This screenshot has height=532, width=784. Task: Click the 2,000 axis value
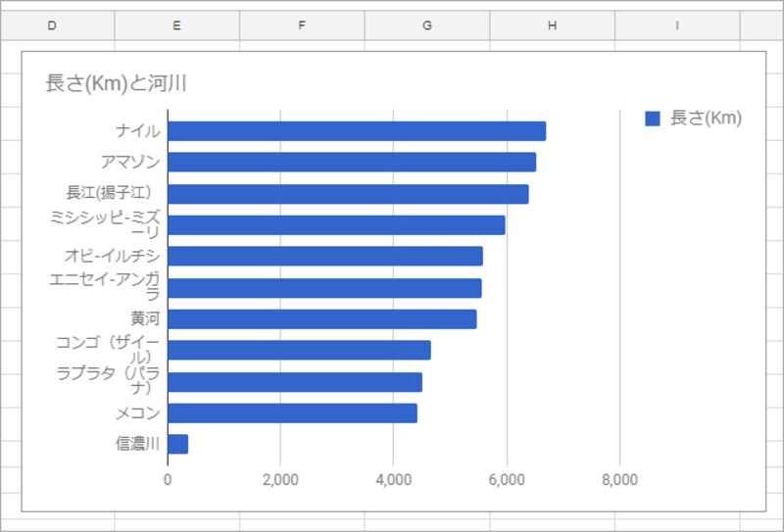coord(280,479)
